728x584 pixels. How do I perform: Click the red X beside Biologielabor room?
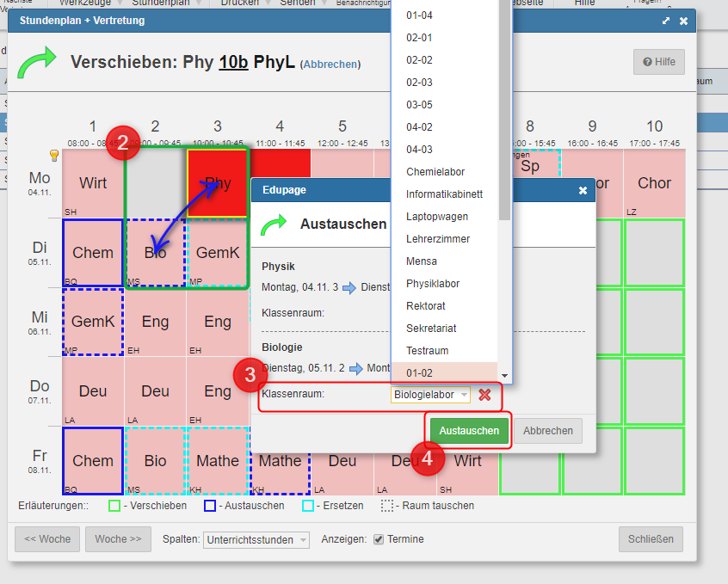[484, 395]
